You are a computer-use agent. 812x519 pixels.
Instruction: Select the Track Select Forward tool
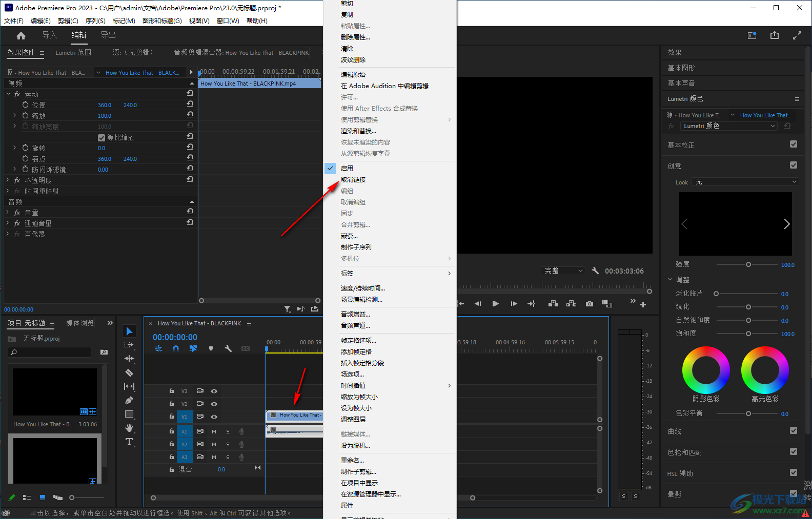click(129, 345)
